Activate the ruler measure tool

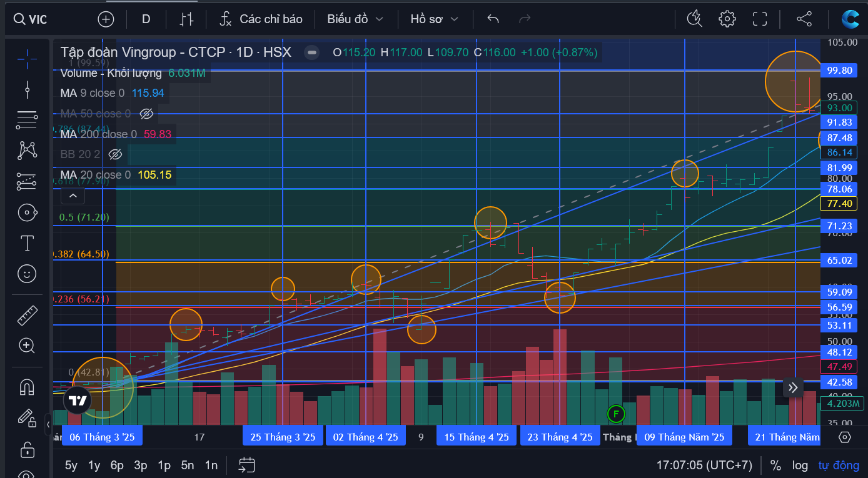[x=27, y=316]
